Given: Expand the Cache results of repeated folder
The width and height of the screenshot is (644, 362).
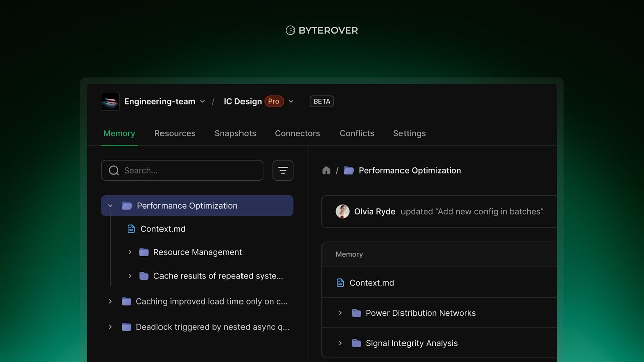Looking at the screenshot, I should pos(130,276).
